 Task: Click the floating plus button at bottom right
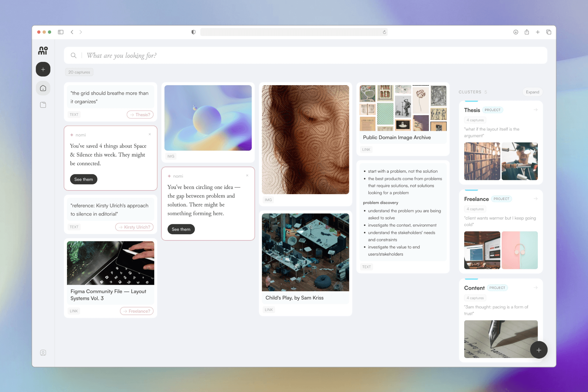coord(539,350)
